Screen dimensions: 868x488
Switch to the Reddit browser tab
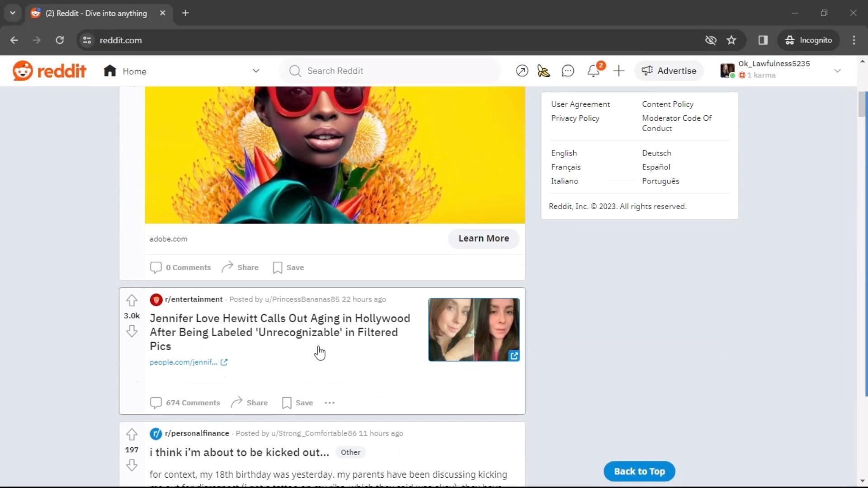click(x=96, y=13)
